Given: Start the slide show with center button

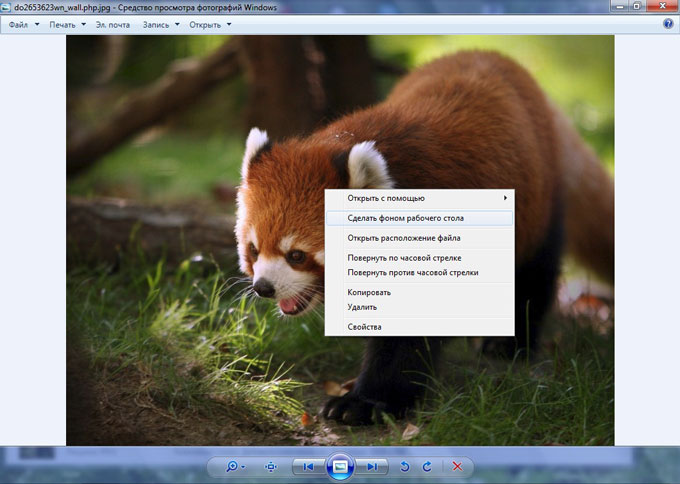Looking at the screenshot, I should tap(340, 467).
